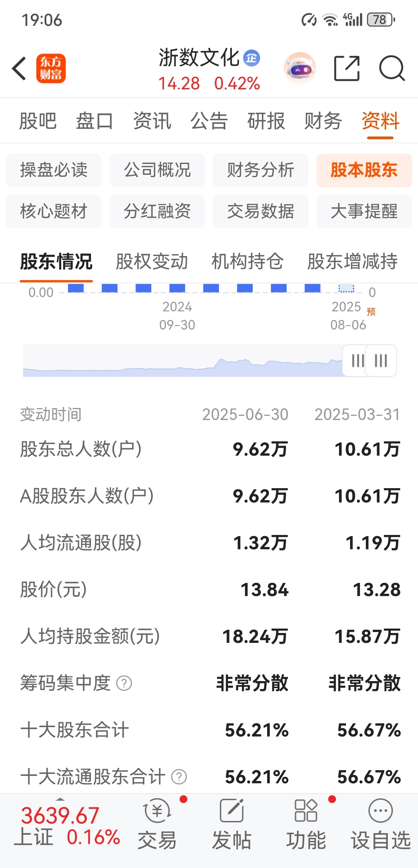Open the 核心题材 section
The width and height of the screenshot is (418, 868).
click(x=54, y=212)
